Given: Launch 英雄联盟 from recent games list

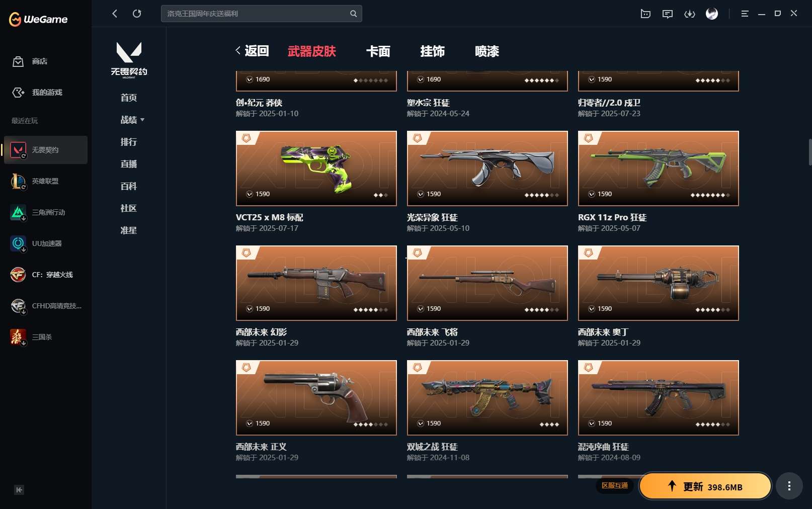Looking at the screenshot, I should pos(45,181).
